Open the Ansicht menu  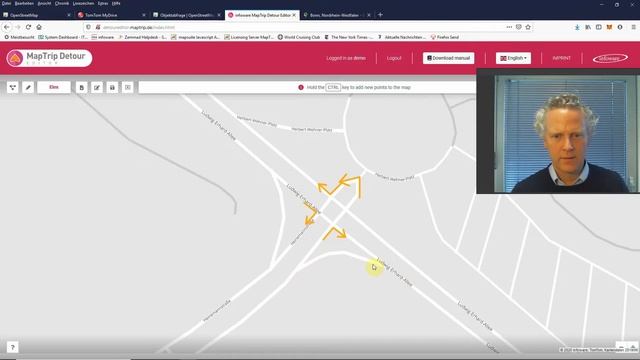(44, 3)
